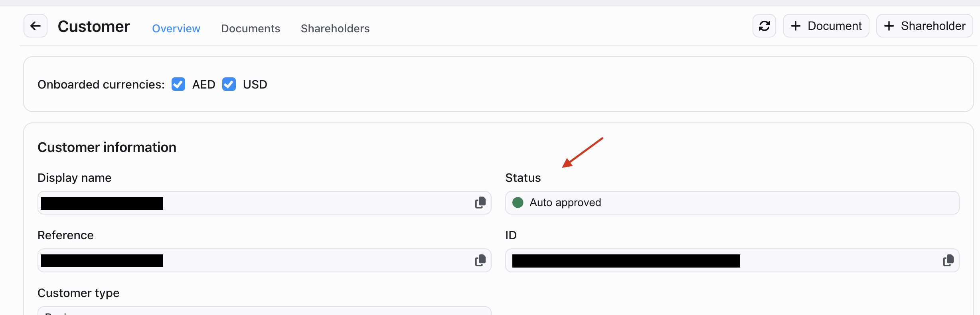This screenshot has width=980, height=315.
Task: Click the plus icon on Document button
Action: point(796,26)
